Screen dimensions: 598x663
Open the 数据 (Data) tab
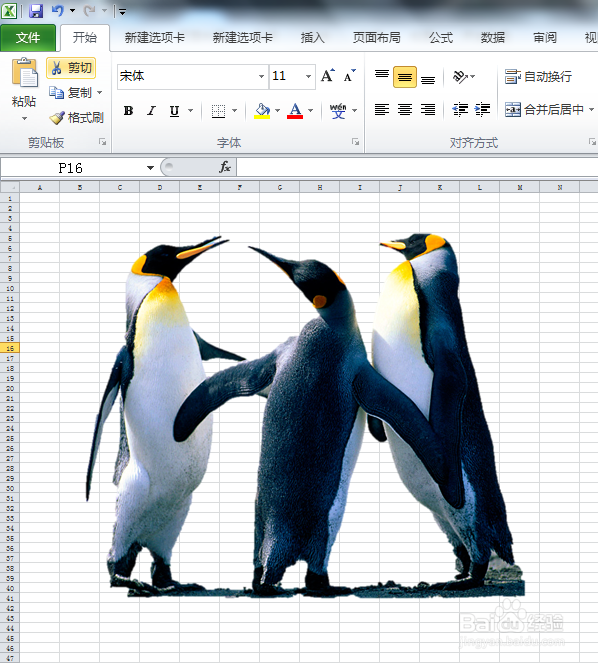click(492, 38)
